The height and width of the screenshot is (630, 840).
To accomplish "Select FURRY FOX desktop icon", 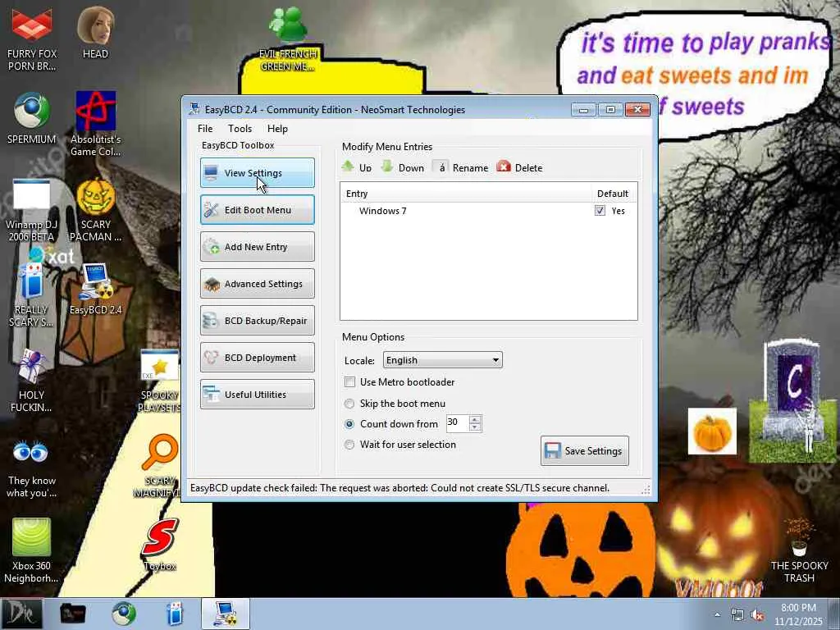I will 32,39.
